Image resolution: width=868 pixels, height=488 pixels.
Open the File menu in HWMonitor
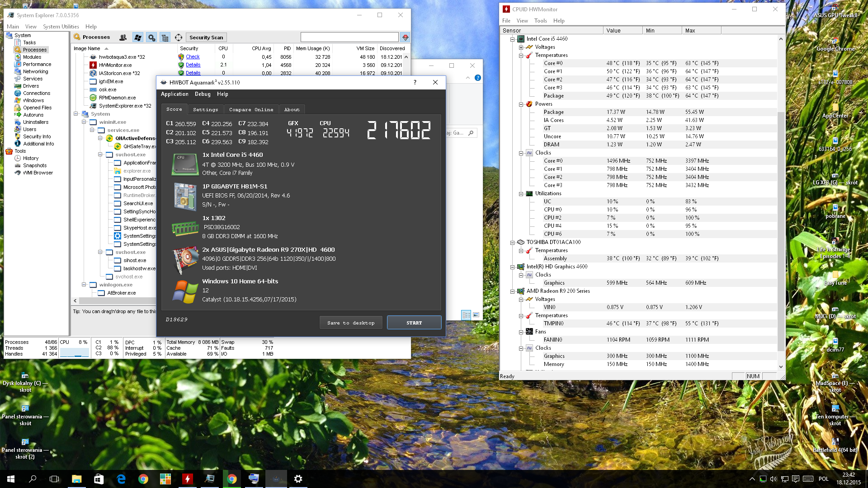[506, 21]
